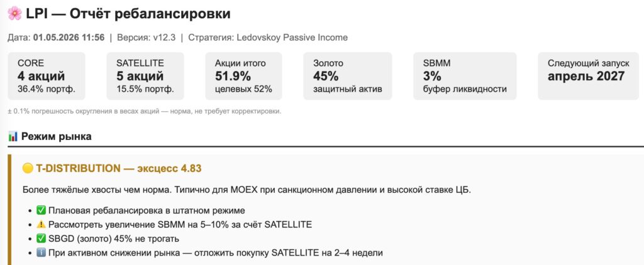Viewport: 644px width, 265px height.
Task: Click the Следующий запуск апрель 2027 card
Action: 589,76
